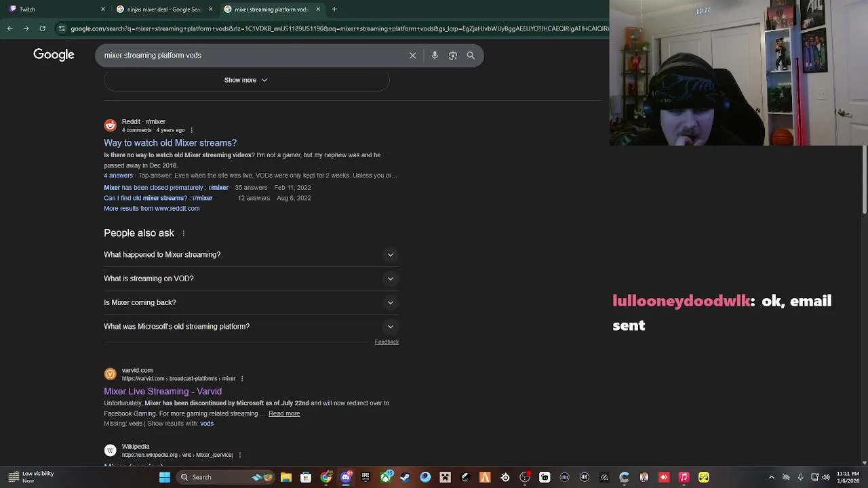Image resolution: width=868 pixels, height=488 pixels.
Task: Open clock showing 11:11 PM
Action: point(848,477)
